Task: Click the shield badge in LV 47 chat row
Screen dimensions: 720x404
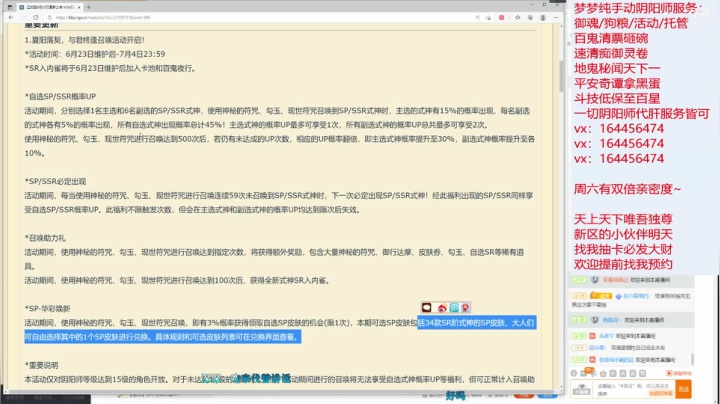Action: pyautogui.click(x=595, y=280)
